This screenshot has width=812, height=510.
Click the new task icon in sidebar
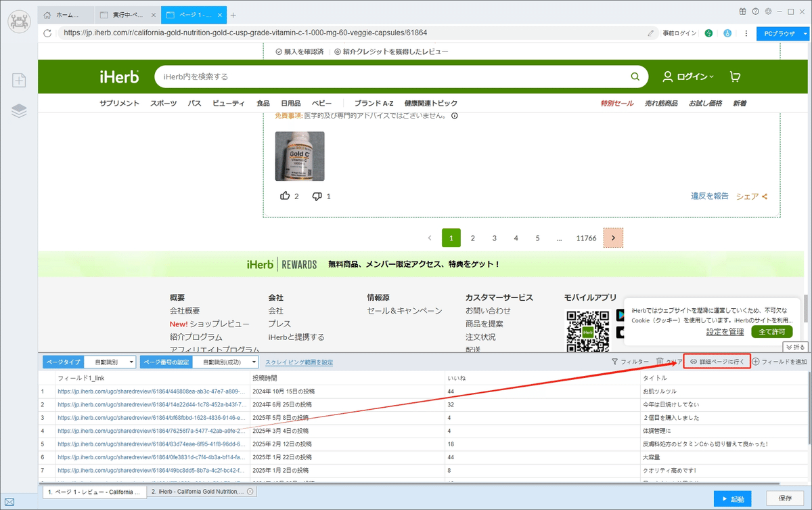click(19, 80)
